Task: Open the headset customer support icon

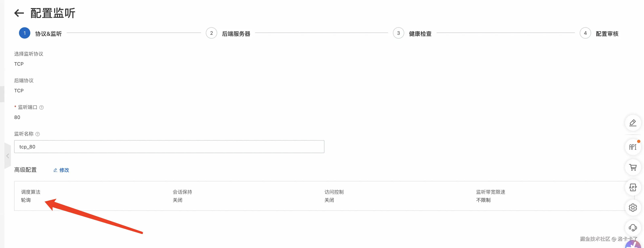Action: (632, 227)
